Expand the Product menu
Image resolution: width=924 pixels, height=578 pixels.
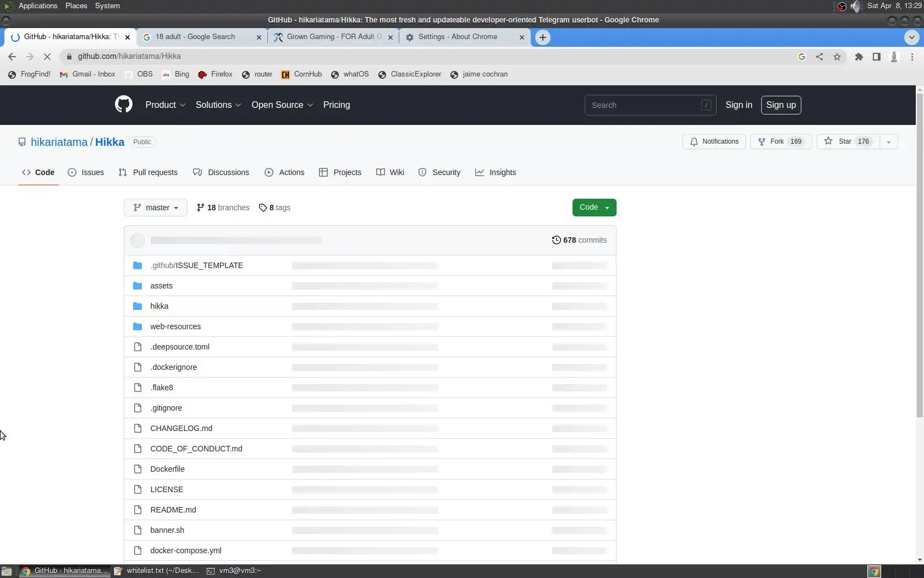165,105
